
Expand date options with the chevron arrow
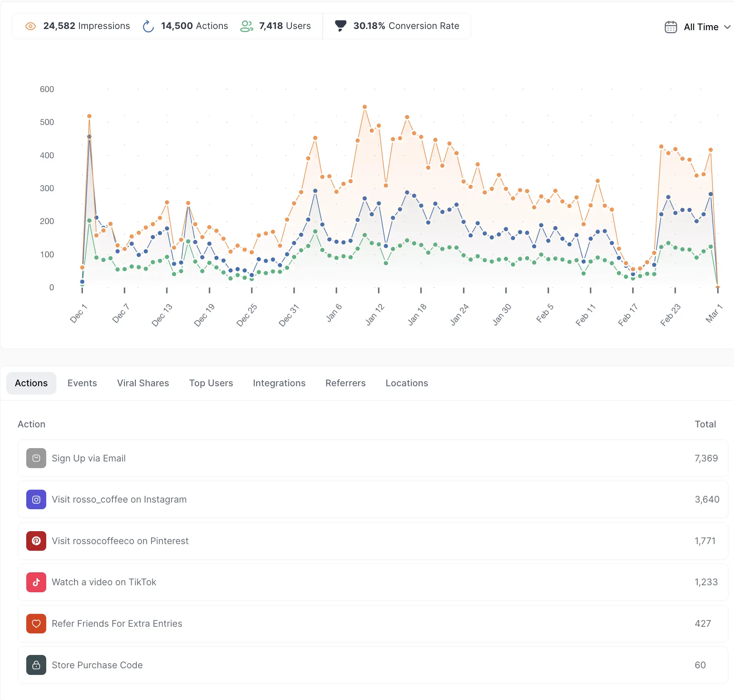point(727,27)
